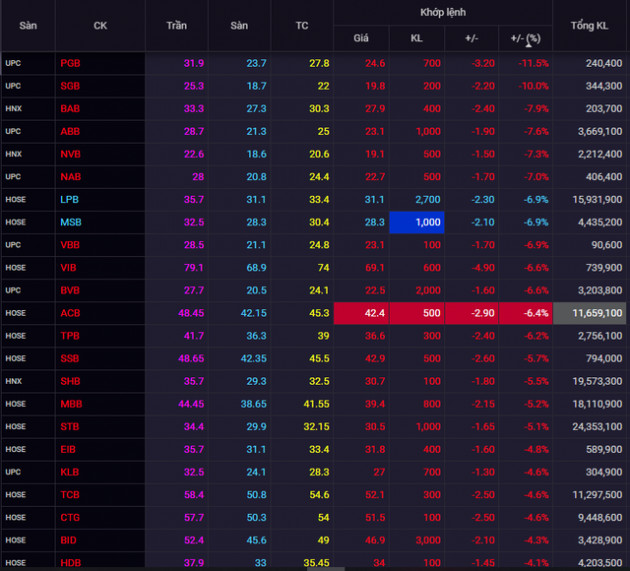Viewport: 630px width, 571px height.
Task: Click MBB reference price 41.55
Action: [316, 404]
